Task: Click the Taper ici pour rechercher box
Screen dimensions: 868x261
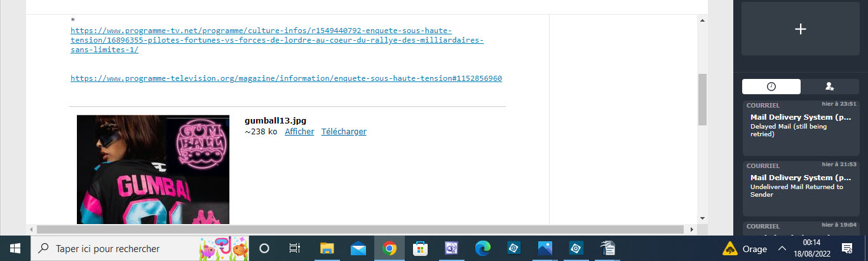Action: pyautogui.click(x=140, y=248)
